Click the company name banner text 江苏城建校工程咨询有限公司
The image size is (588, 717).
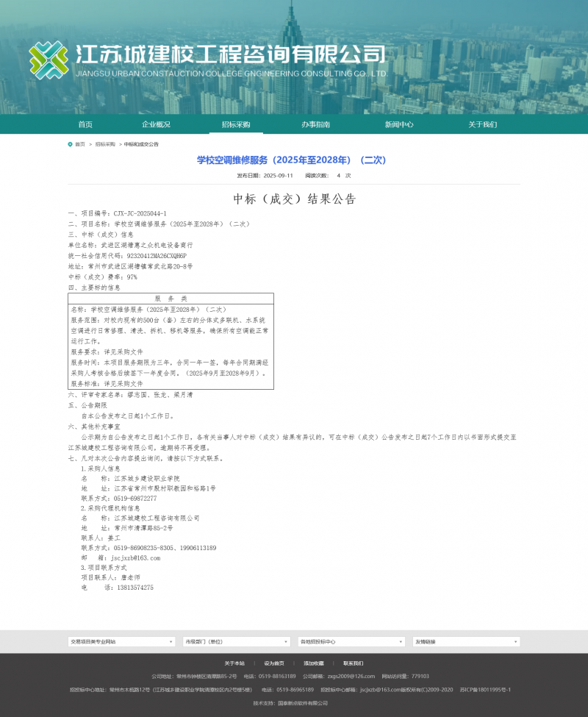tap(230, 54)
